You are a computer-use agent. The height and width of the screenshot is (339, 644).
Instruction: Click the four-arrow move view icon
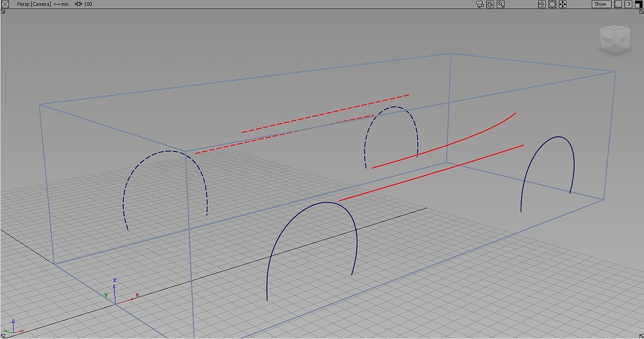click(563, 4)
